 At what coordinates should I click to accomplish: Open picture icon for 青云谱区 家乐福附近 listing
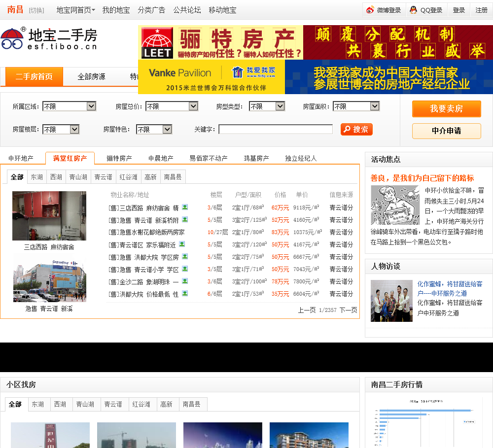(x=182, y=244)
